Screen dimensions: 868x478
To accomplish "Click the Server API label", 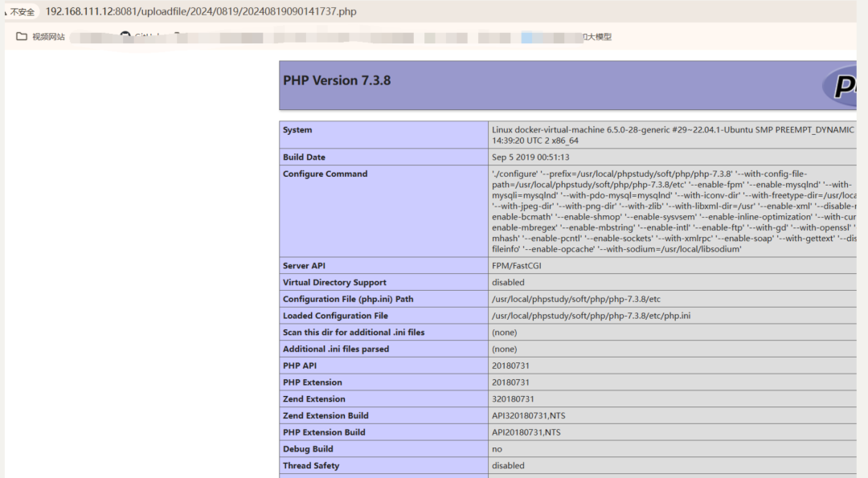I will (304, 266).
